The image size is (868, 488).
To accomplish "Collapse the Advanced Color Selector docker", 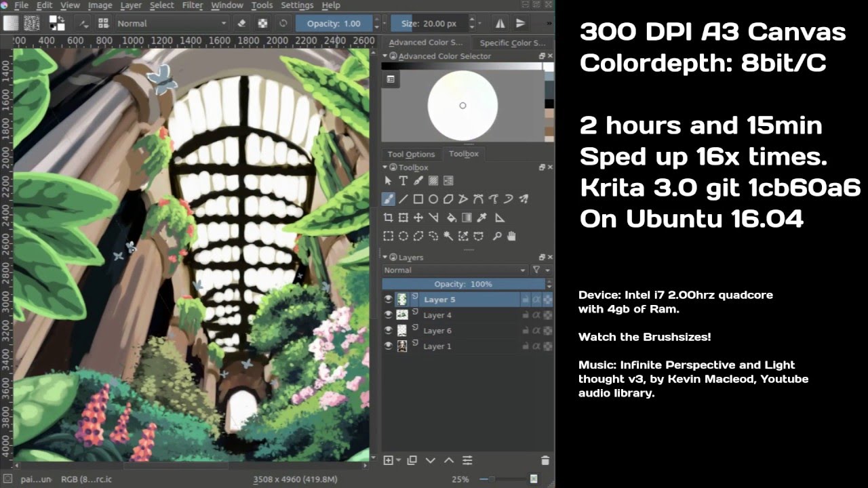I will (385, 56).
